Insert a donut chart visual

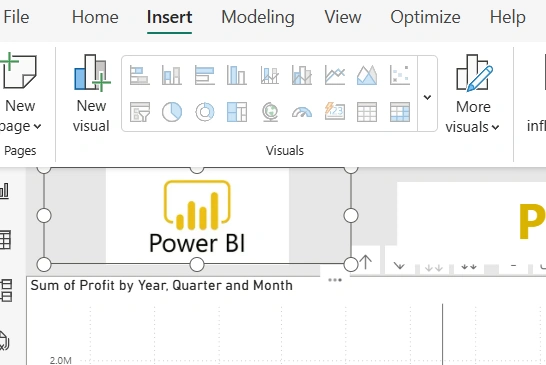click(x=204, y=112)
